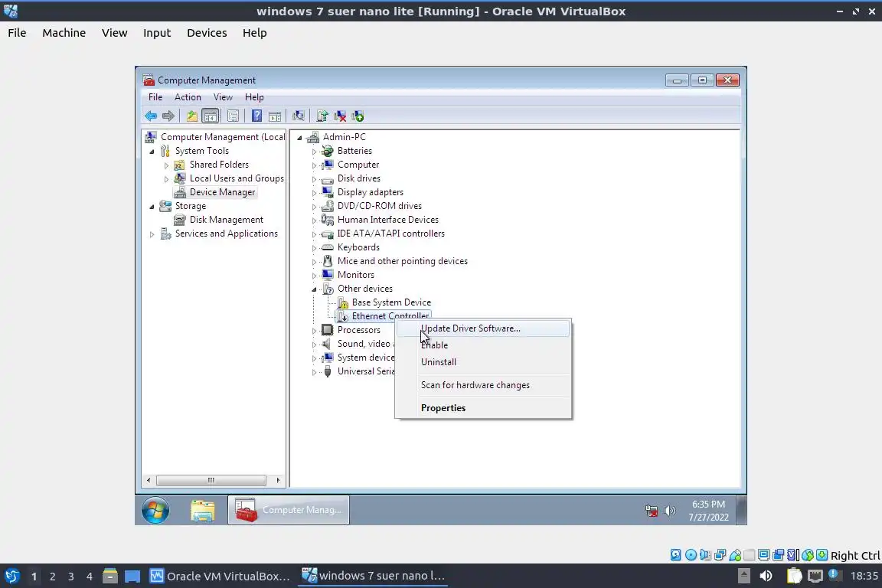
Task: Open the host file manager launcher icon
Action: pos(110,576)
